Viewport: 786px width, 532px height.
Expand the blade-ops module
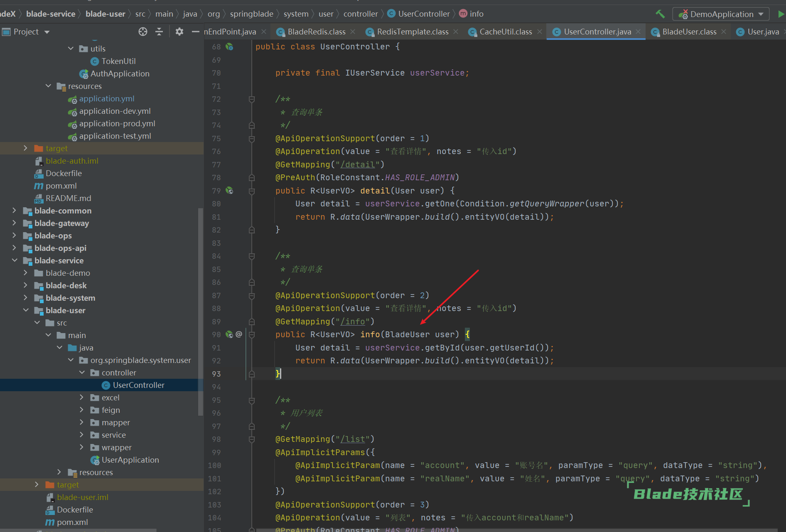[15, 235]
